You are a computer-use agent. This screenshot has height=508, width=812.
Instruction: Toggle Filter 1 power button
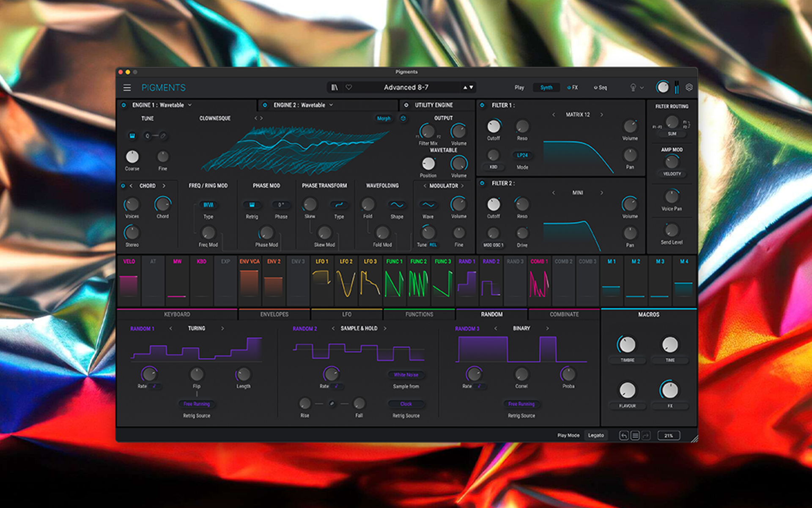[482, 105]
